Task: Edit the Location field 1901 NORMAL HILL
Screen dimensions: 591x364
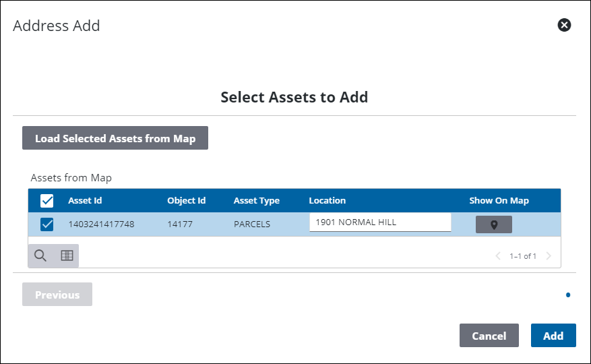Action: click(380, 222)
